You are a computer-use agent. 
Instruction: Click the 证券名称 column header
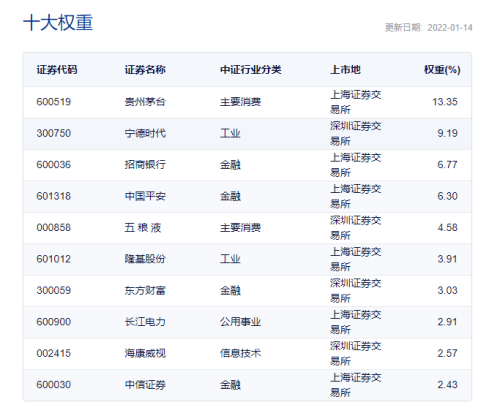(145, 70)
